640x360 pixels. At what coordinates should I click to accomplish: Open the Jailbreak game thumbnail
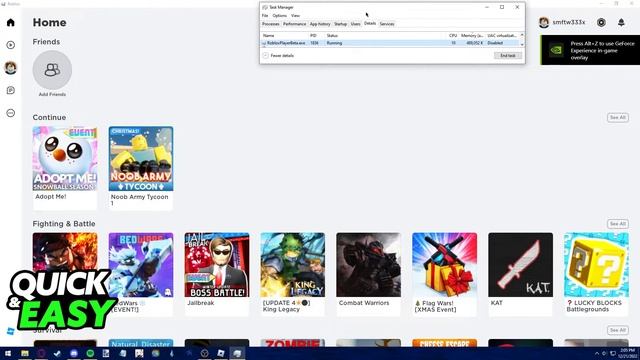click(217, 265)
